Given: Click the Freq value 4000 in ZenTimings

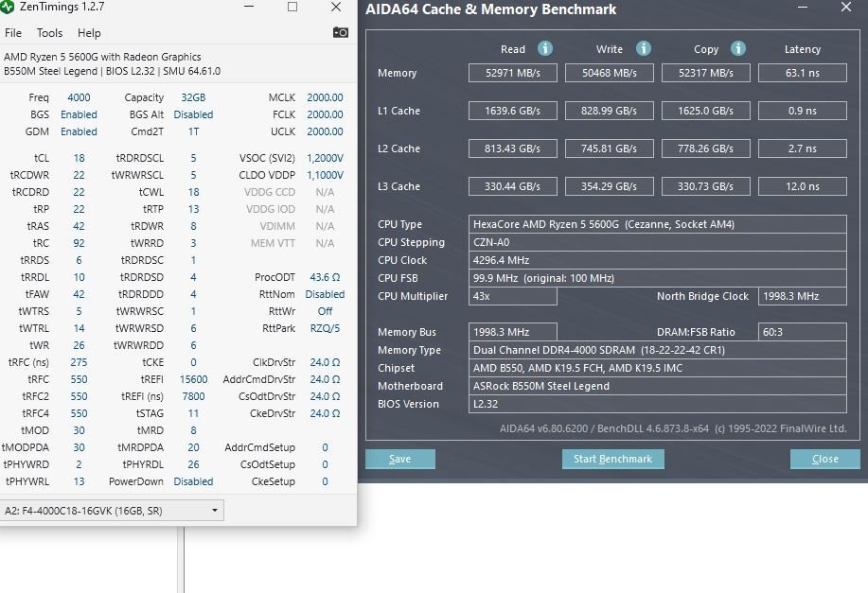Looking at the screenshot, I should coord(79,97).
